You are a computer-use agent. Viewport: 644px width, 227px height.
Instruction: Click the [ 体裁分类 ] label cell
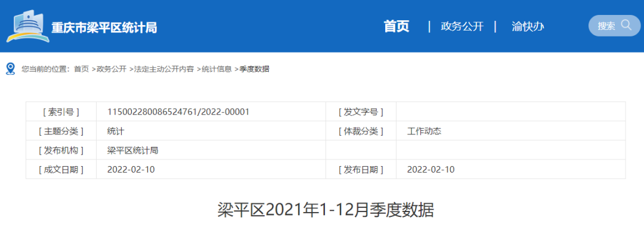[x=361, y=131]
